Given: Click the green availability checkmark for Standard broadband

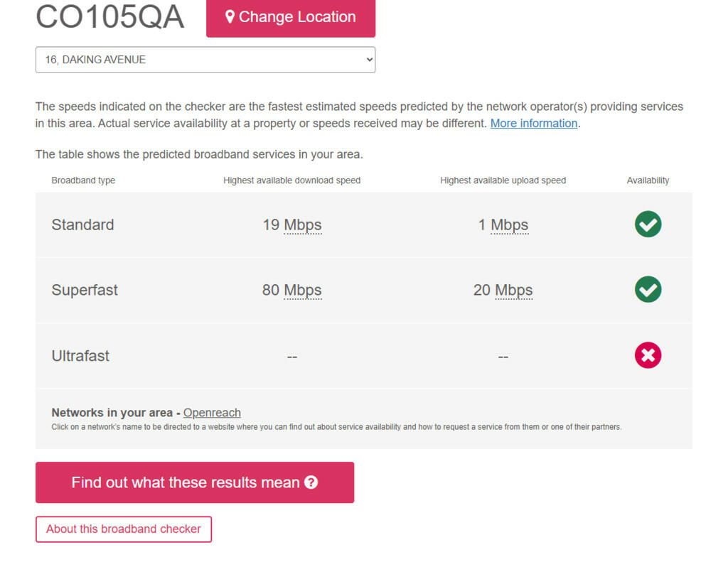Looking at the screenshot, I should [648, 224].
